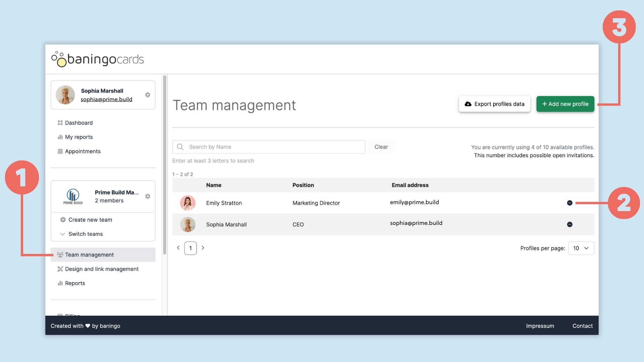Click the CEO position cell
This screenshot has width=644, height=362.
point(298,225)
